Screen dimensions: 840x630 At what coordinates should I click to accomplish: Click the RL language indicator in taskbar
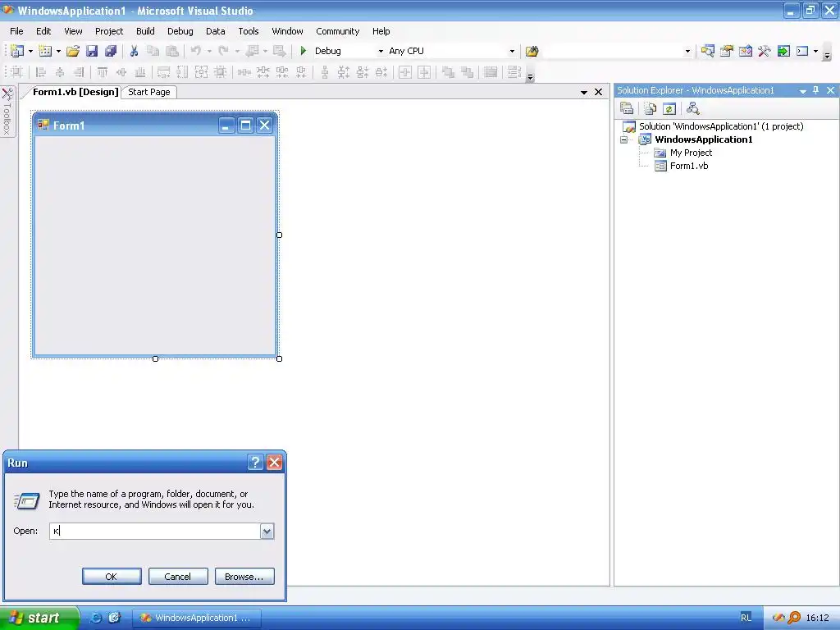point(746,618)
